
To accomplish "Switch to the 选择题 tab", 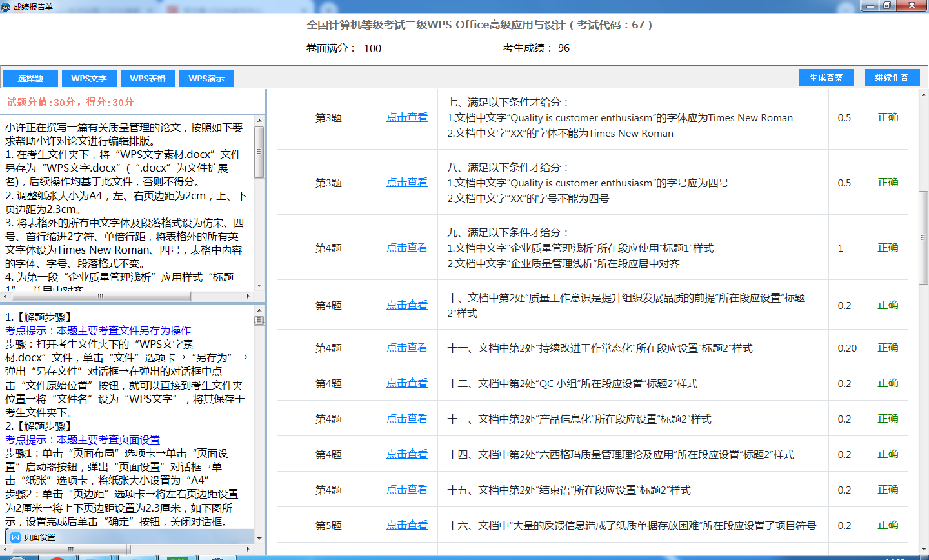I will point(30,78).
